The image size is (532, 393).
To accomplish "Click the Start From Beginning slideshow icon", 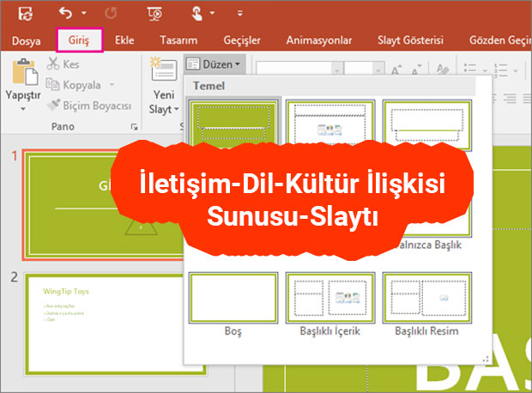I will tap(155, 14).
